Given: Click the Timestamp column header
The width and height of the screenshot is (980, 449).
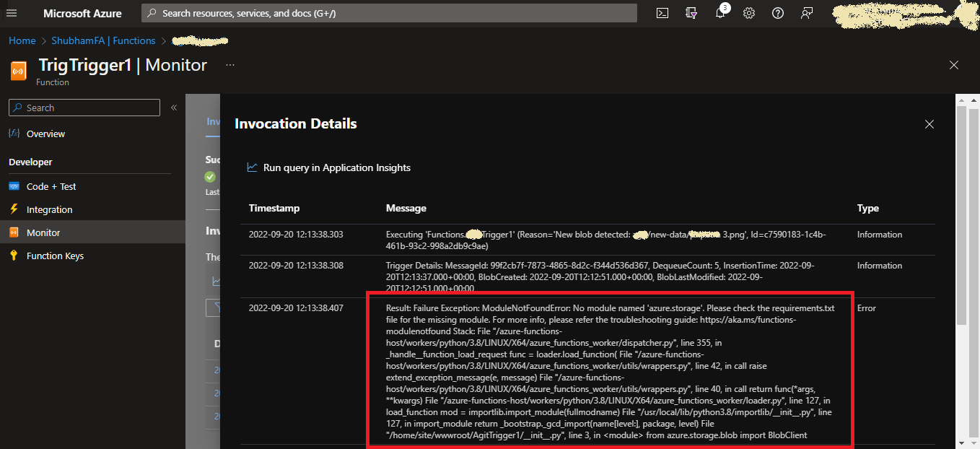Looking at the screenshot, I should [274, 208].
